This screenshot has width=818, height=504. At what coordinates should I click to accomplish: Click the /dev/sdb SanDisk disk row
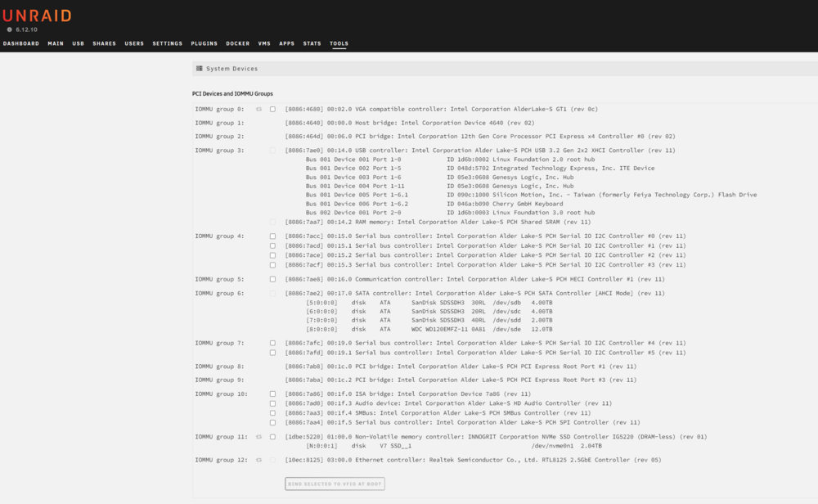[429, 303]
